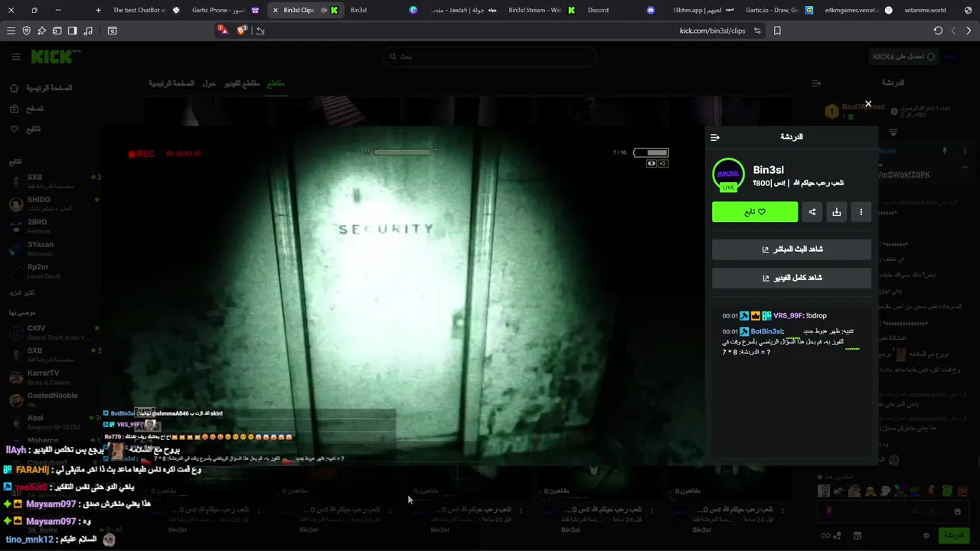Go back with browser back arrow

953,31
